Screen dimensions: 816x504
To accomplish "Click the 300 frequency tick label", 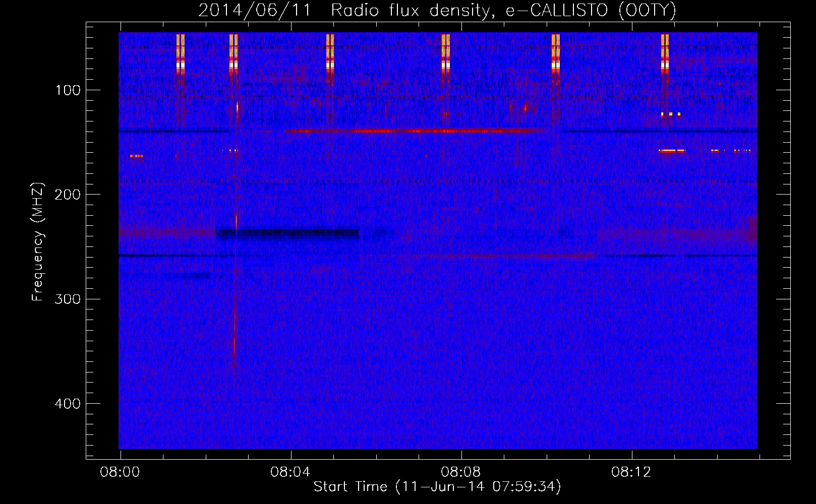I will [x=68, y=299].
